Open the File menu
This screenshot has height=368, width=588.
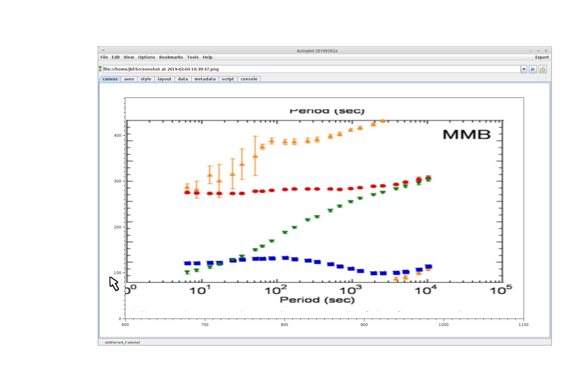tap(104, 57)
